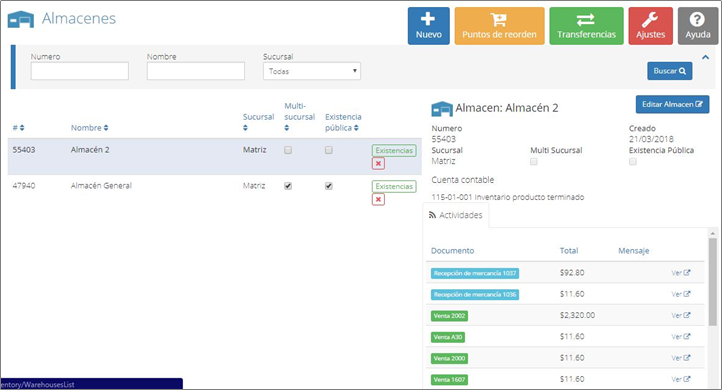
Task: Sort by Nombre column arrows
Action: point(106,128)
